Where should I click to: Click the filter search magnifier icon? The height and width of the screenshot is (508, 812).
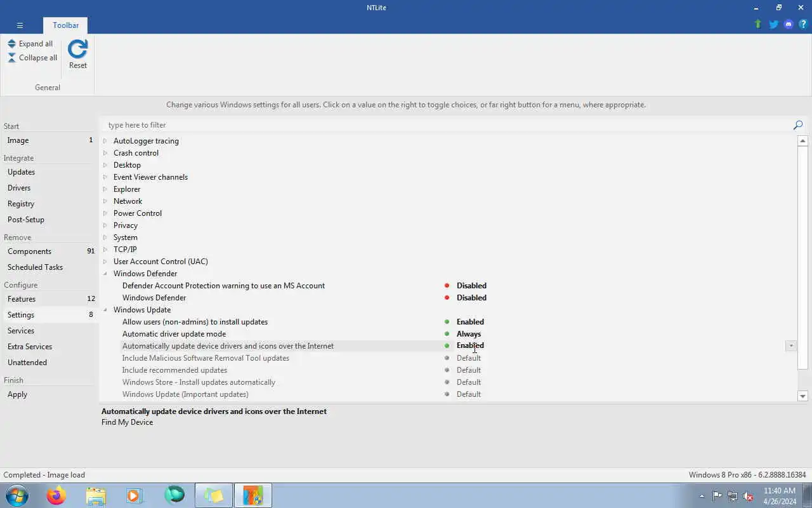tap(798, 125)
